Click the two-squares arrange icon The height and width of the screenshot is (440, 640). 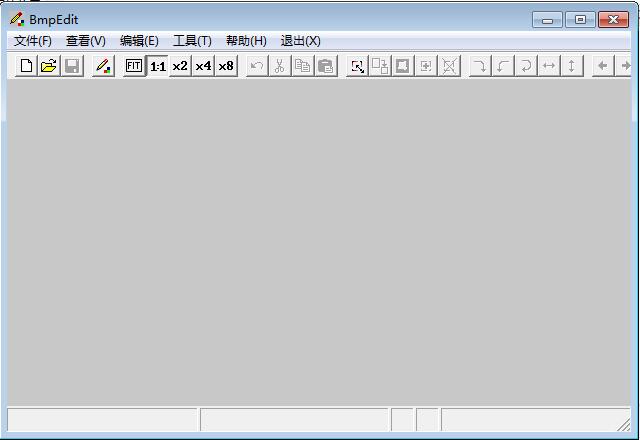pyautogui.click(x=380, y=66)
